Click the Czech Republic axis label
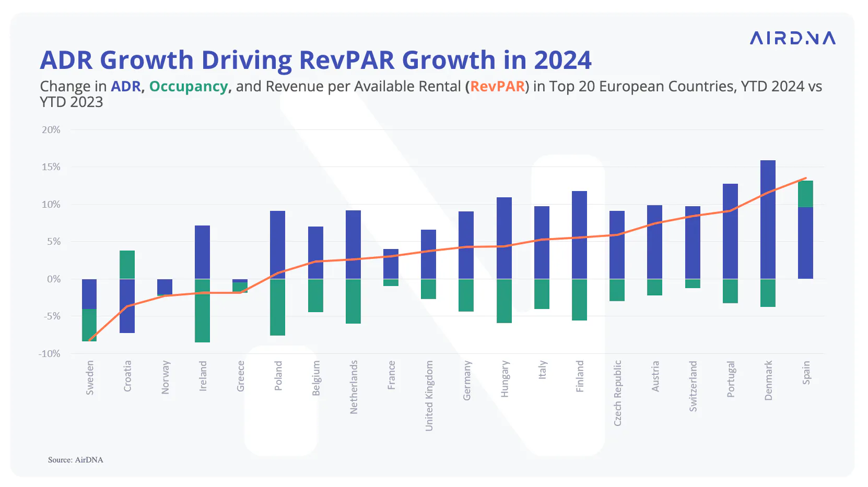The width and height of the screenshot is (868, 487). click(x=618, y=393)
